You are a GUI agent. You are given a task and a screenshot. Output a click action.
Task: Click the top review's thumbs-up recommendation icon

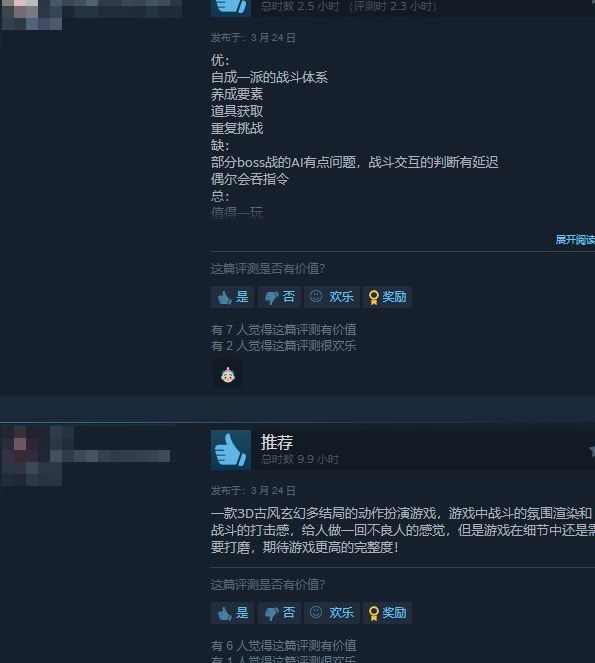click(x=231, y=8)
